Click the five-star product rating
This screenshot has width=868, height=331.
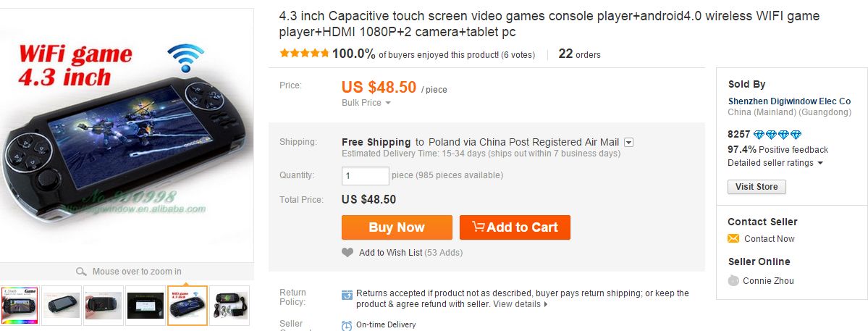point(304,54)
